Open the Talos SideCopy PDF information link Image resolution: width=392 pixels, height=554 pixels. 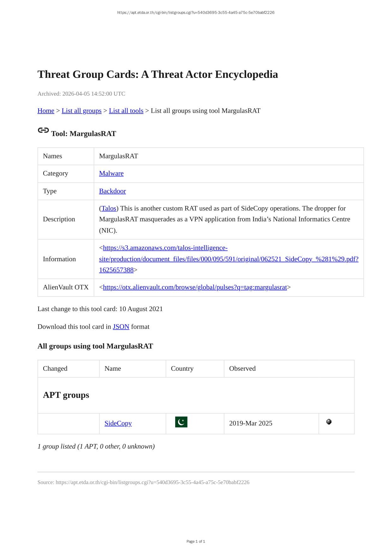tap(229, 259)
